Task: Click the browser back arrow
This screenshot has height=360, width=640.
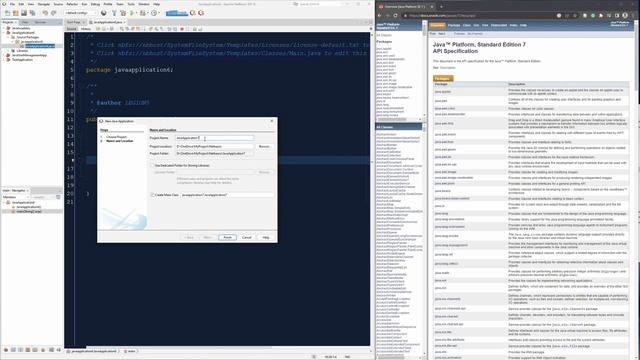Action: 379,16
